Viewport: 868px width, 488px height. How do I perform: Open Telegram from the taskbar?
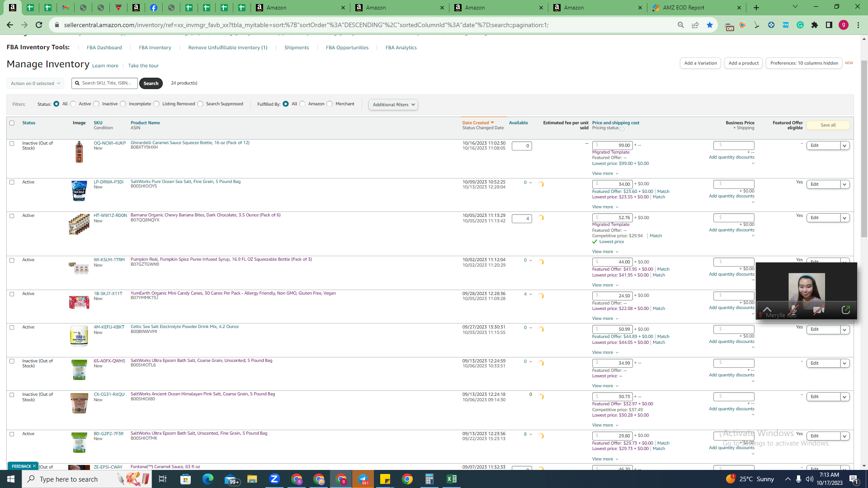point(363,479)
